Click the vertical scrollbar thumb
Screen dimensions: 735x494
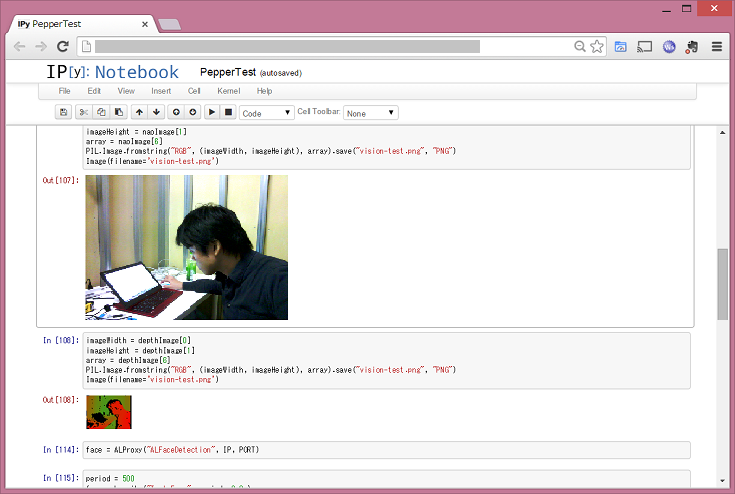[722, 284]
